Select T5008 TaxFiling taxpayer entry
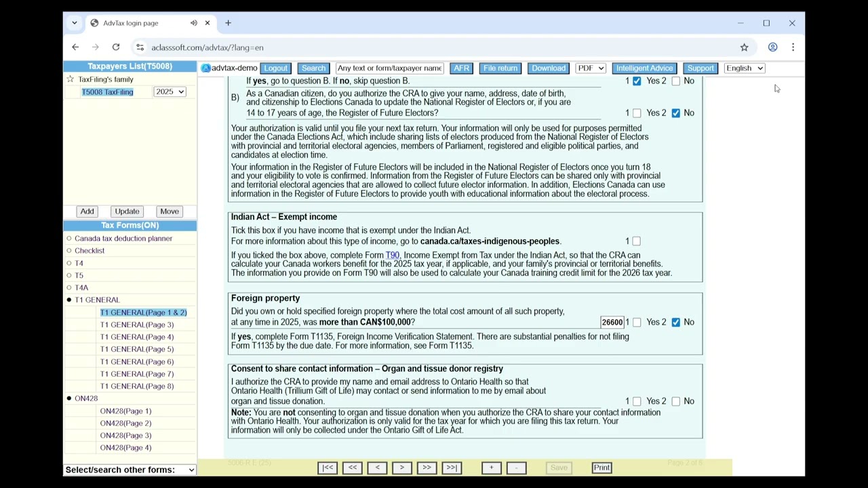 (x=107, y=92)
